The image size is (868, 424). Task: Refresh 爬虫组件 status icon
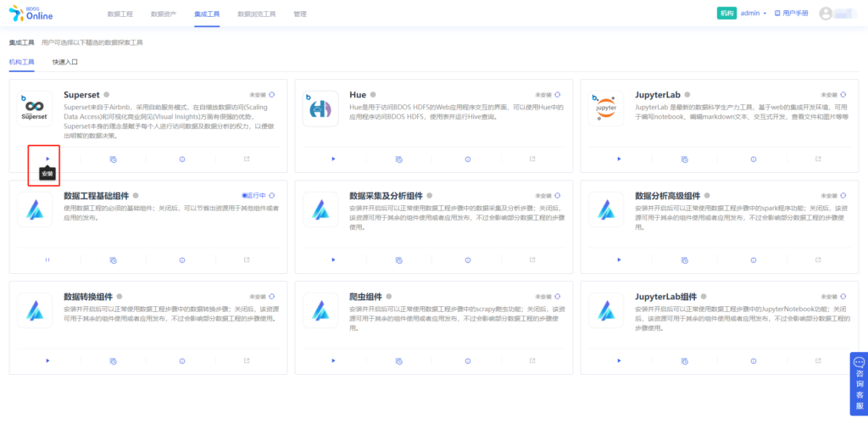(x=558, y=296)
